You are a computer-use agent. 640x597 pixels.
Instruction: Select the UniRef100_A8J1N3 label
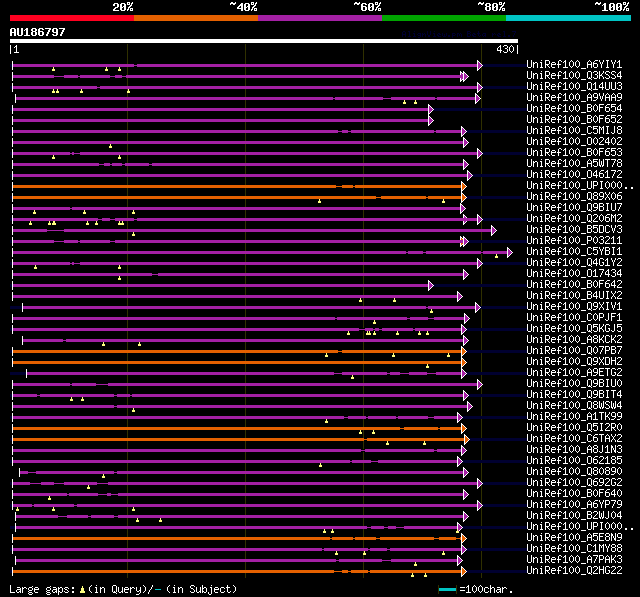(574, 450)
